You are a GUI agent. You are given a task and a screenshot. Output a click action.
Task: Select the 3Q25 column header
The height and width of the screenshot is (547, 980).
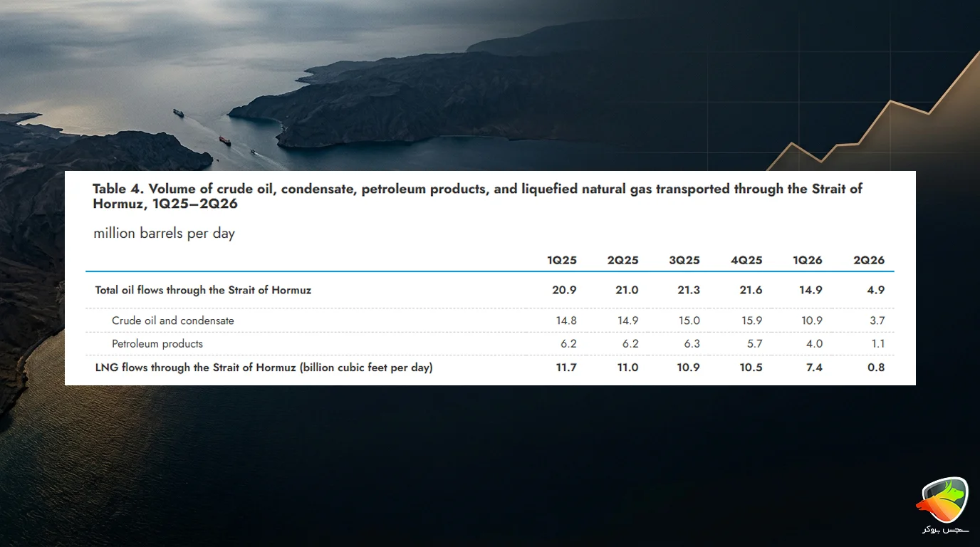(x=684, y=260)
